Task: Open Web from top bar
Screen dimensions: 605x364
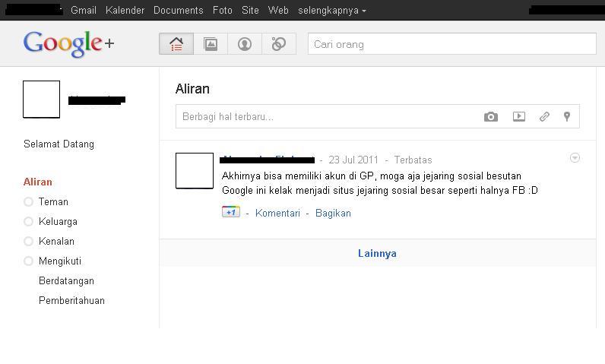Action: coord(278,11)
